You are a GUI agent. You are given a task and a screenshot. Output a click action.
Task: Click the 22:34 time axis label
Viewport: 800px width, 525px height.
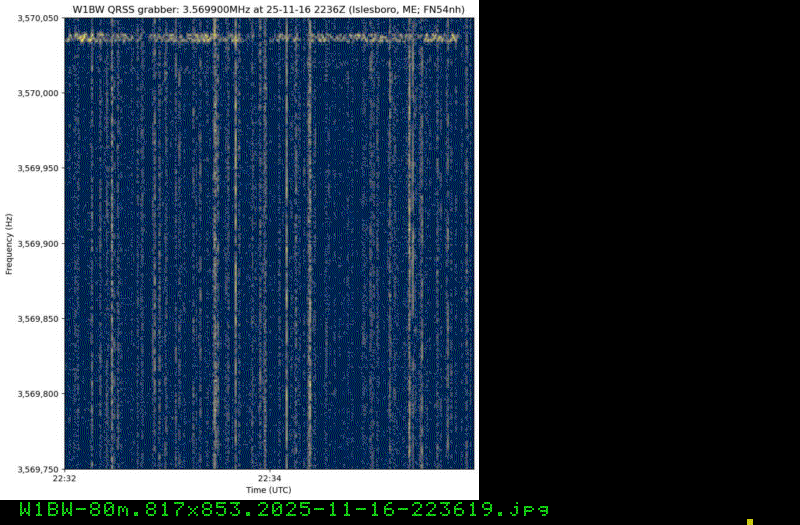(269, 479)
